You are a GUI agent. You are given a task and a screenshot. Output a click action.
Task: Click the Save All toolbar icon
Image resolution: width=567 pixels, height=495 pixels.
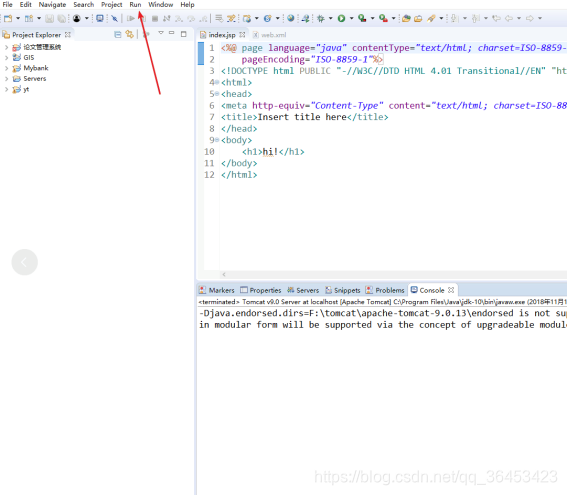point(62,18)
